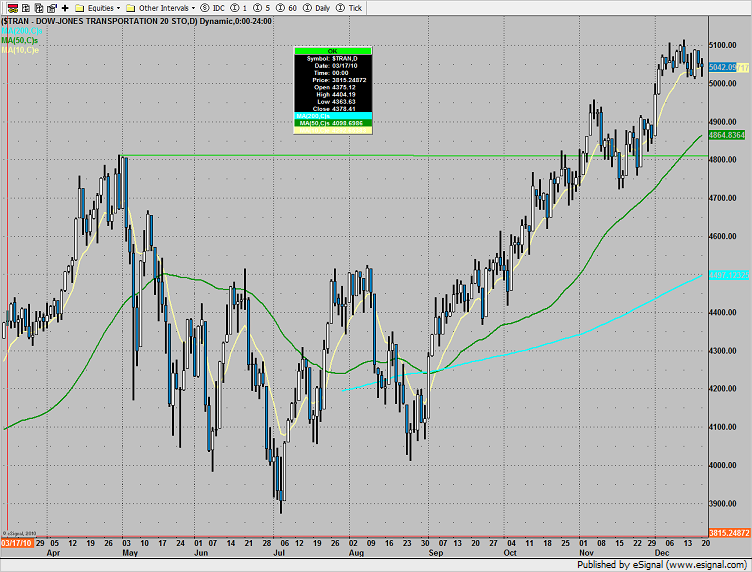The width and height of the screenshot is (752, 572).
Task: Select the IDC symbol button
Action: tap(212, 8)
